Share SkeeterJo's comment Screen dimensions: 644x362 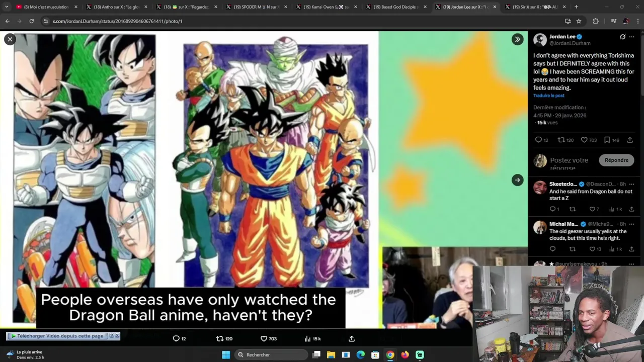click(632, 209)
